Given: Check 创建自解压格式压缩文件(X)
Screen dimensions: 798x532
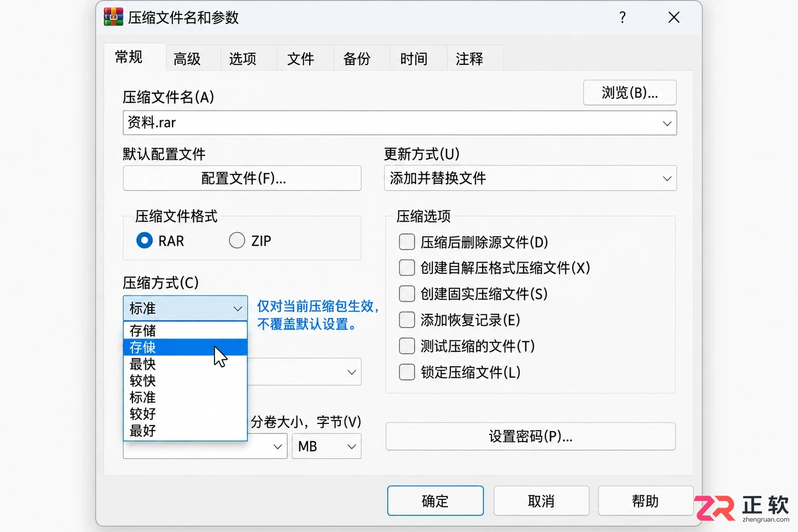Looking at the screenshot, I should coord(407,268).
